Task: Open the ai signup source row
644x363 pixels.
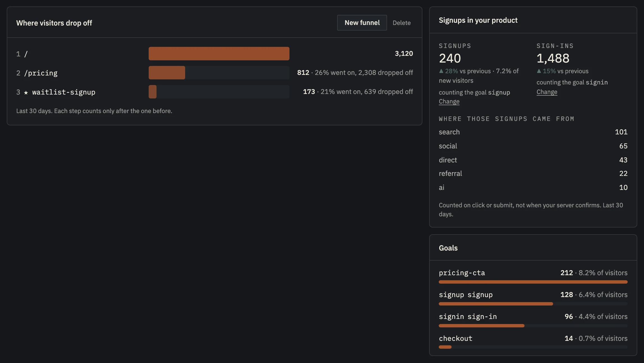Action: [x=533, y=187]
